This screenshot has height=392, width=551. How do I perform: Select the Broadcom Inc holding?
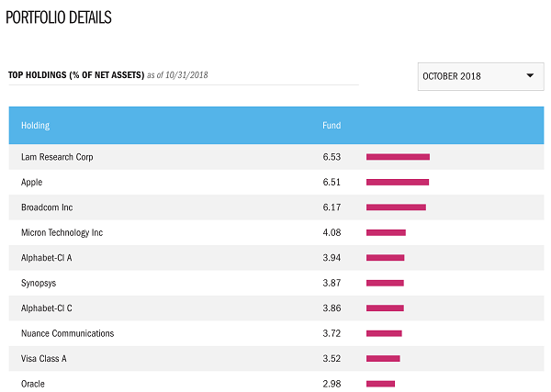(x=47, y=207)
